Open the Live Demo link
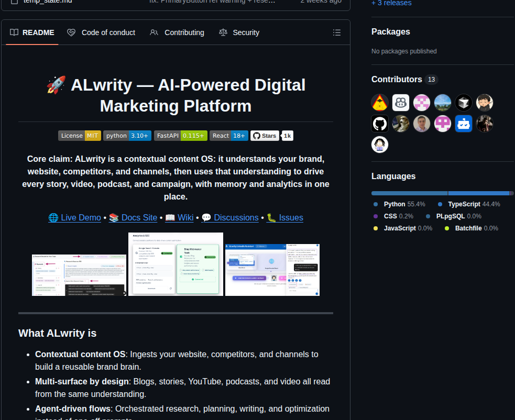 coord(74,217)
